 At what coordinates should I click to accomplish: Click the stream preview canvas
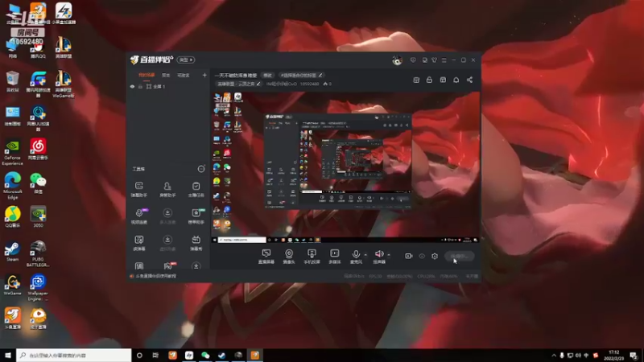(345, 167)
